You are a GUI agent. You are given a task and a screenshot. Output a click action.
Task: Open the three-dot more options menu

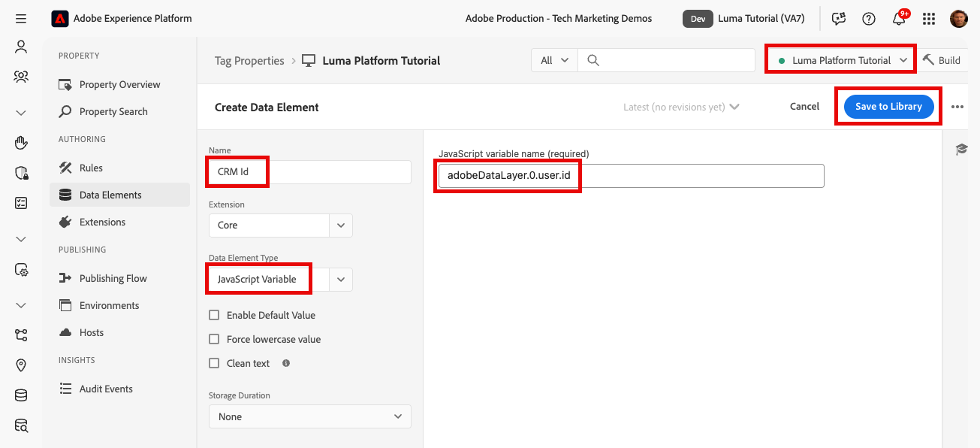pos(957,107)
